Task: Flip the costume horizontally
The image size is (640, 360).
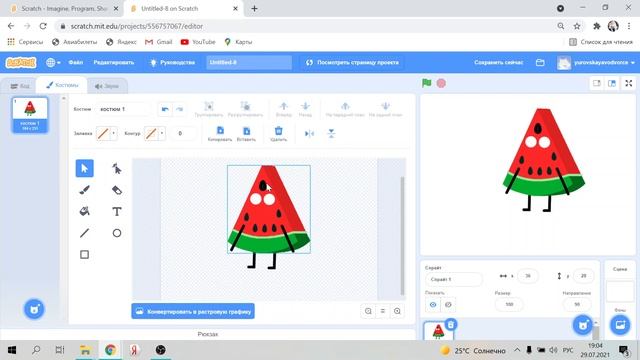Action: pos(309,133)
